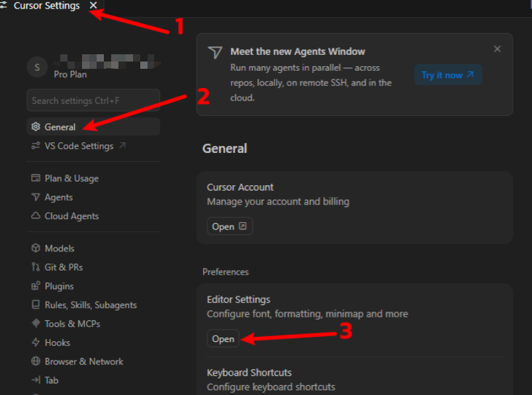Open Cursor Account management page
The image size is (532, 395).
[230, 226]
